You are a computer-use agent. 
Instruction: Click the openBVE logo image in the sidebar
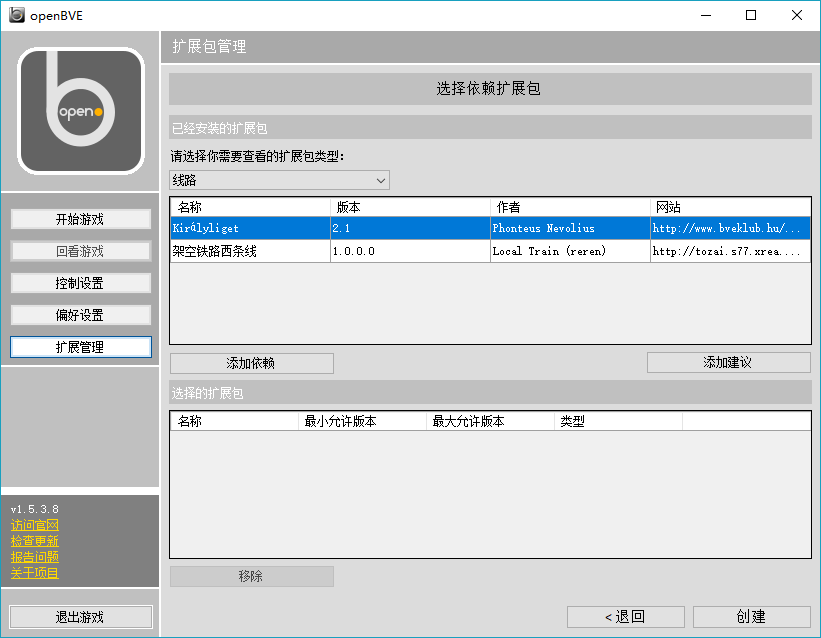pos(81,111)
